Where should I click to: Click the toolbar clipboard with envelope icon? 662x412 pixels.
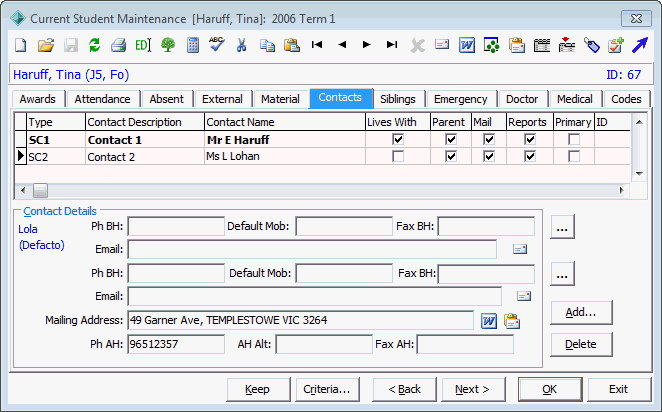pos(516,45)
